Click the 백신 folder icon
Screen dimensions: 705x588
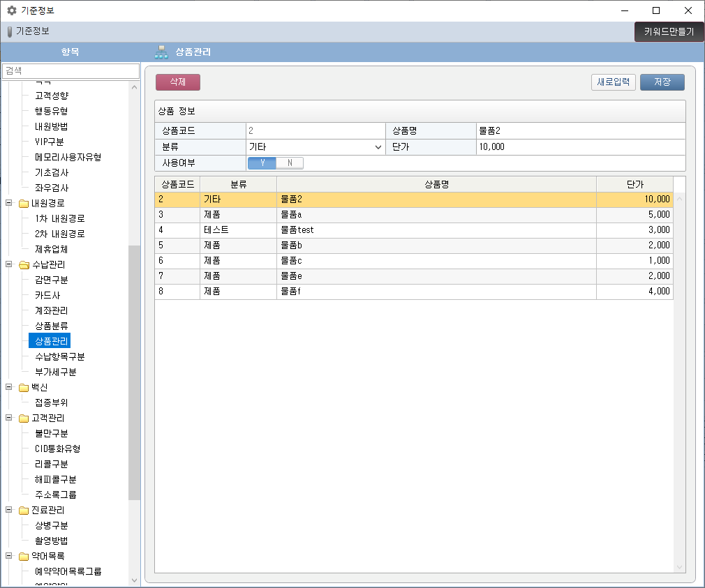coord(24,388)
